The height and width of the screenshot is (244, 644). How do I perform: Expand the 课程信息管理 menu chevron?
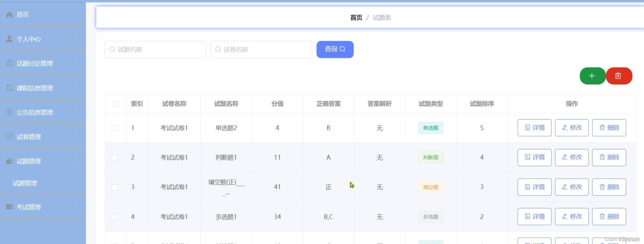coord(75,87)
